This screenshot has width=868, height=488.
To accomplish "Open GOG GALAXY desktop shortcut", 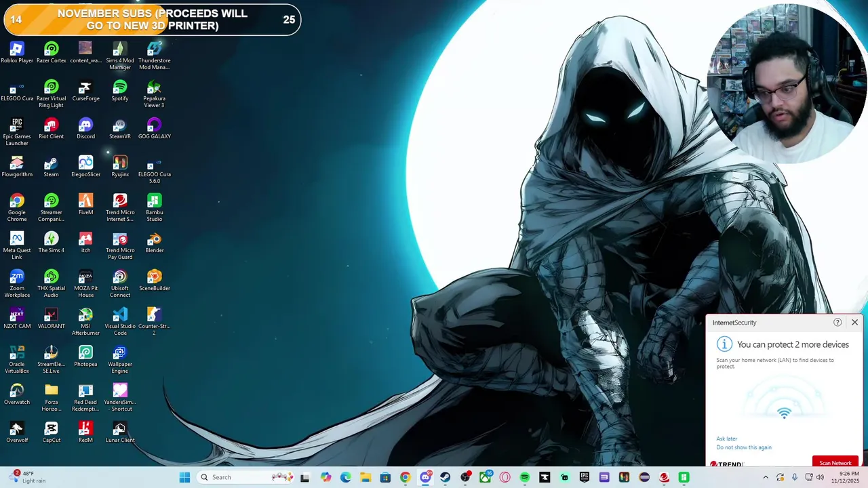I will pyautogui.click(x=154, y=129).
